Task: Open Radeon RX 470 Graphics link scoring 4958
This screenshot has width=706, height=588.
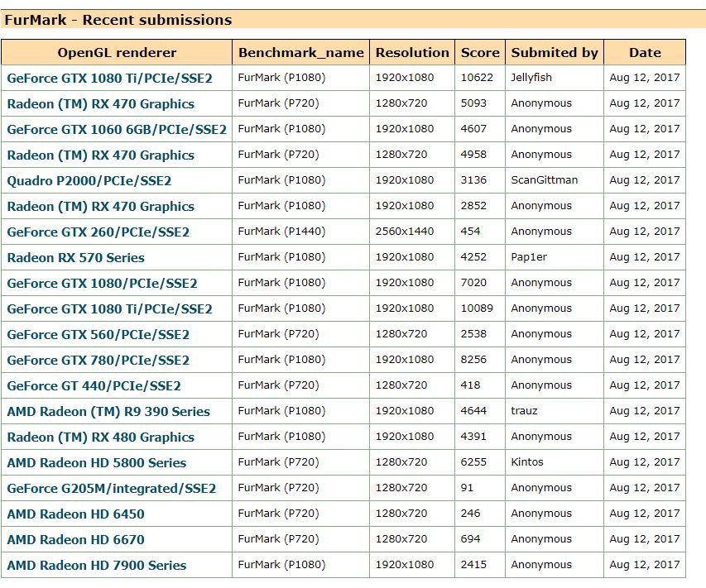Action: (100, 155)
